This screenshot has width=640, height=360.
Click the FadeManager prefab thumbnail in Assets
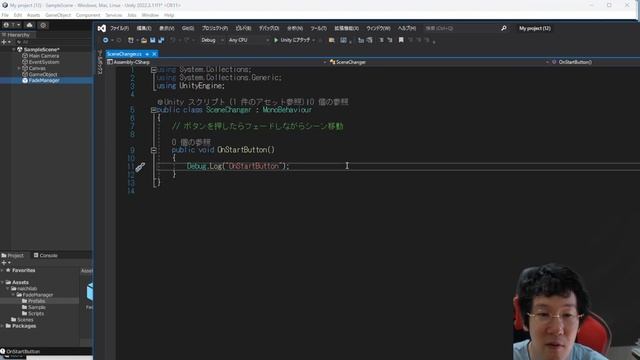(90, 291)
